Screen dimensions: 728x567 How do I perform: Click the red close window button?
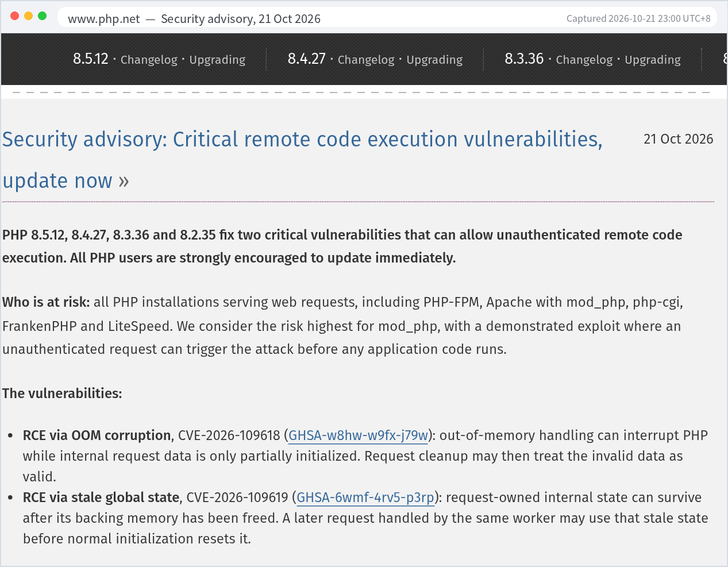(x=15, y=16)
